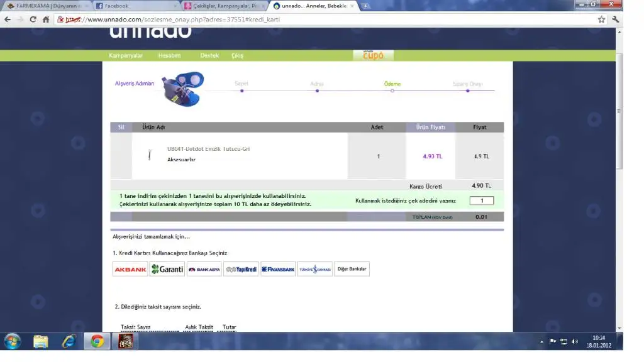Open the Action Center flag icon
This screenshot has width=644, height=362.
(553, 341)
